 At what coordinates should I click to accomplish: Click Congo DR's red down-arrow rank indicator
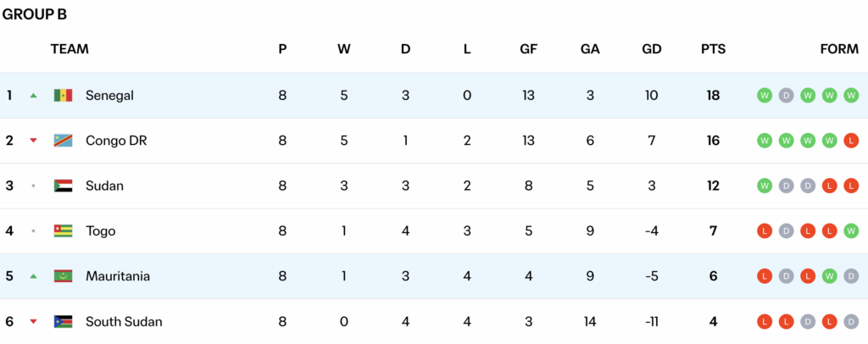pos(34,141)
